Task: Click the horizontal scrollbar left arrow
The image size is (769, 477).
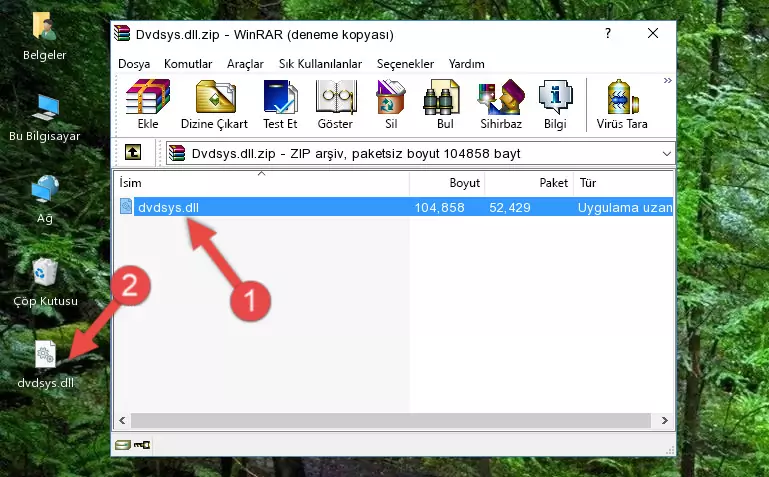Action: tap(122, 421)
